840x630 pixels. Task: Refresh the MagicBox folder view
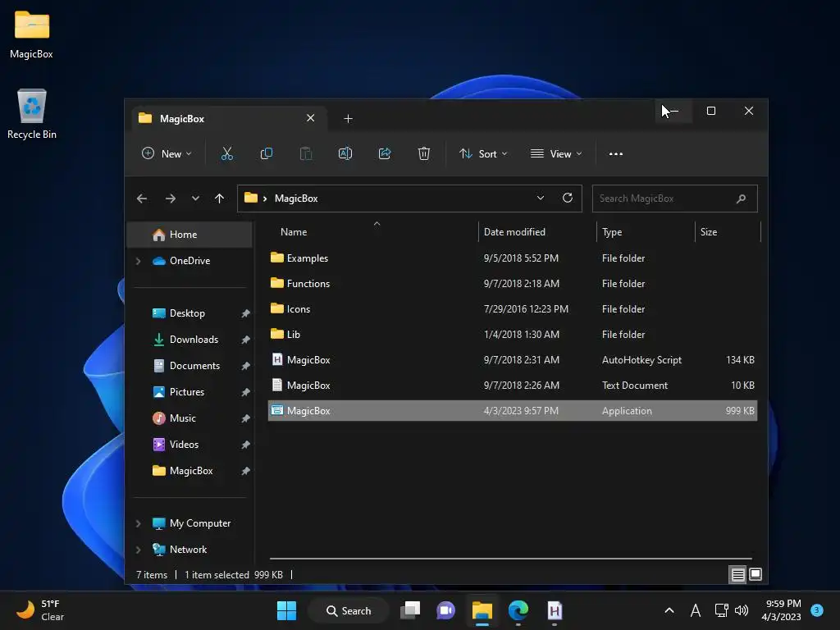pyautogui.click(x=568, y=199)
